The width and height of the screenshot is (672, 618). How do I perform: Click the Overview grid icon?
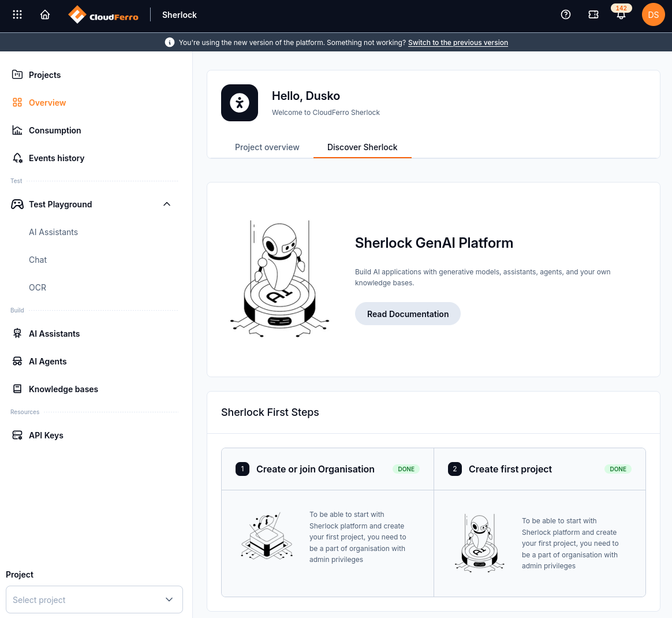17,102
